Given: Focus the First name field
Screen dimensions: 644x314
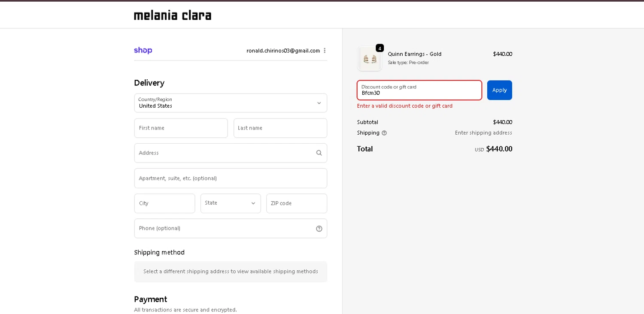Looking at the screenshot, I should pos(181,128).
